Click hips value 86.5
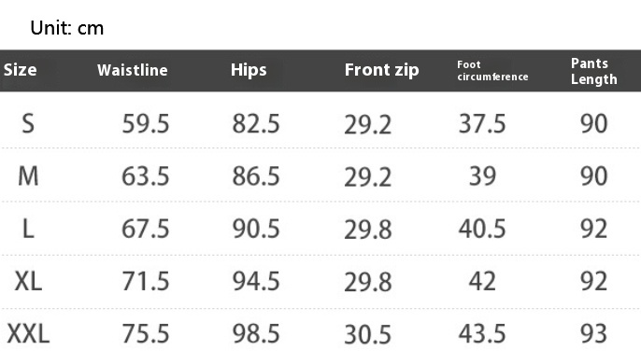The height and width of the screenshot is (364, 641). click(x=256, y=176)
